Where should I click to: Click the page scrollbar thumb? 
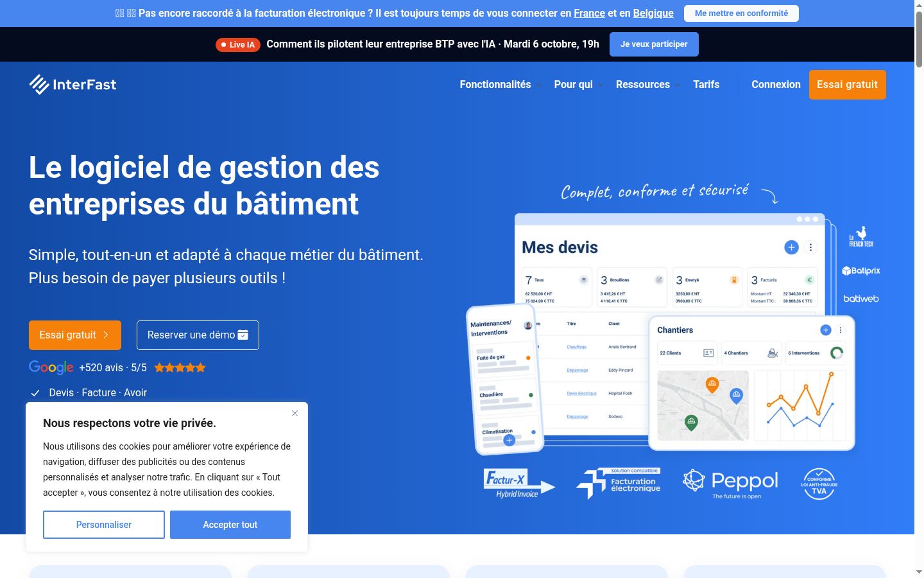(919, 39)
